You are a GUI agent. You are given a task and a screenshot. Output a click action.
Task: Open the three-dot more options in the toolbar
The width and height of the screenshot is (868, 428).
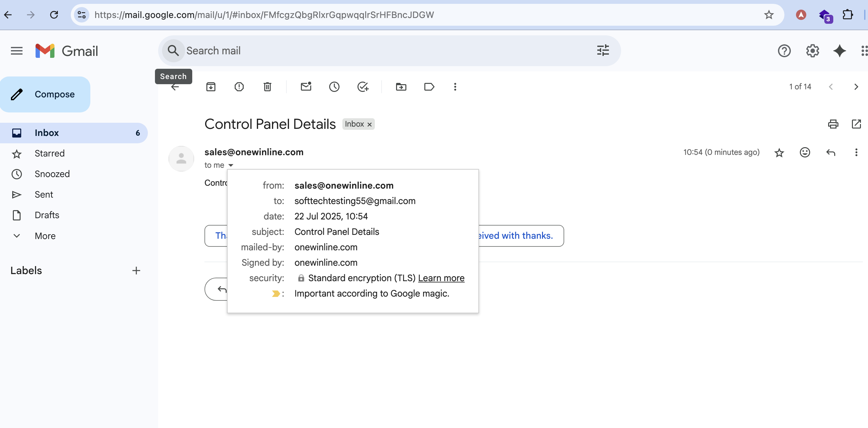pyautogui.click(x=455, y=87)
